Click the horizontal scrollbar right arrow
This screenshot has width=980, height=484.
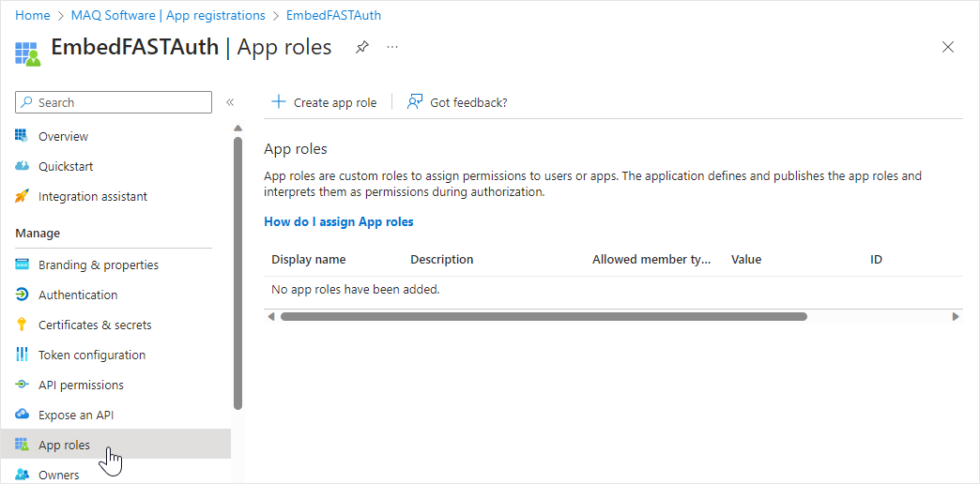956,317
